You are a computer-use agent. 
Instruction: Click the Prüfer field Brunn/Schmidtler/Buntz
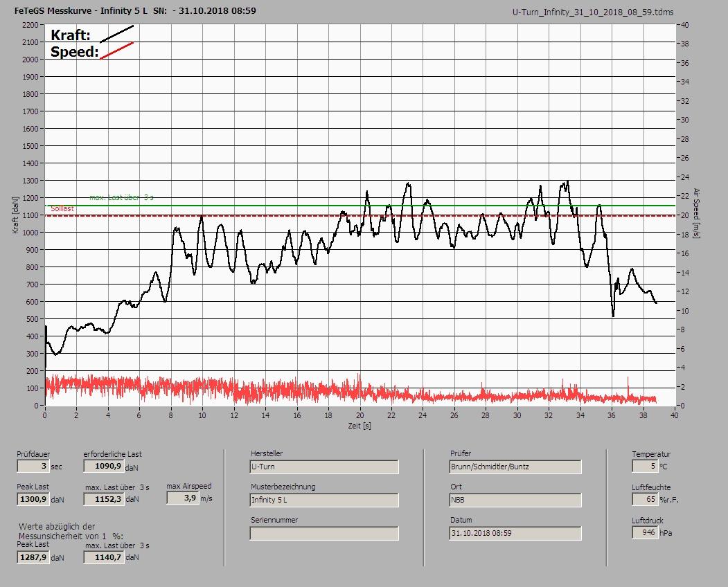pyautogui.click(x=515, y=467)
